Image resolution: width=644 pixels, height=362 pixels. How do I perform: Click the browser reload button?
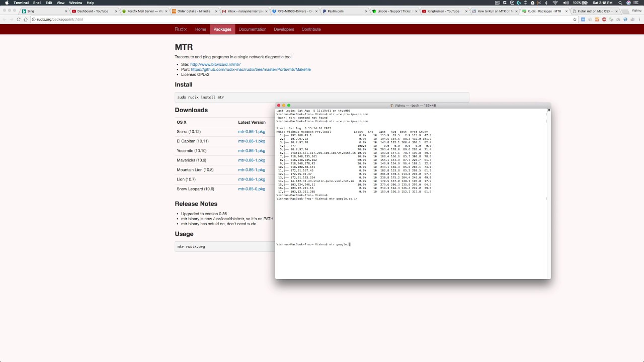pos(19,19)
